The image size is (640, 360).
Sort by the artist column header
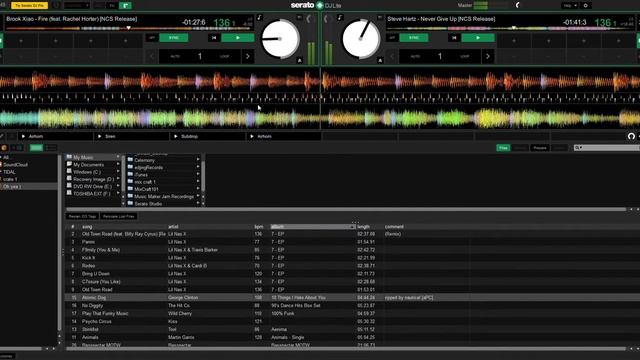pyautogui.click(x=209, y=227)
